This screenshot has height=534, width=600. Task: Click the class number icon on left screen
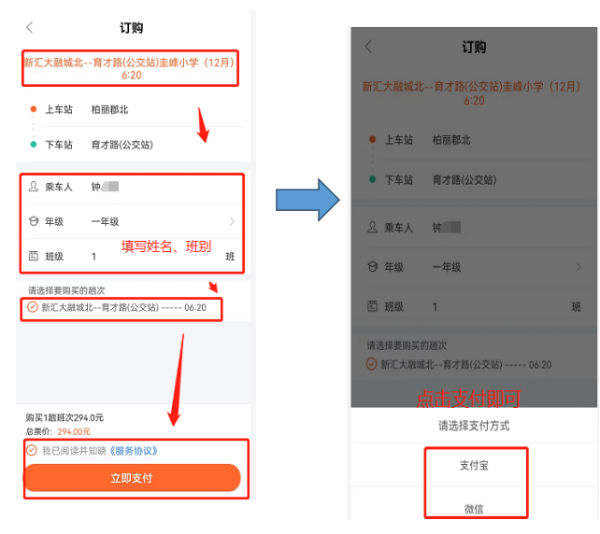[x=33, y=256]
